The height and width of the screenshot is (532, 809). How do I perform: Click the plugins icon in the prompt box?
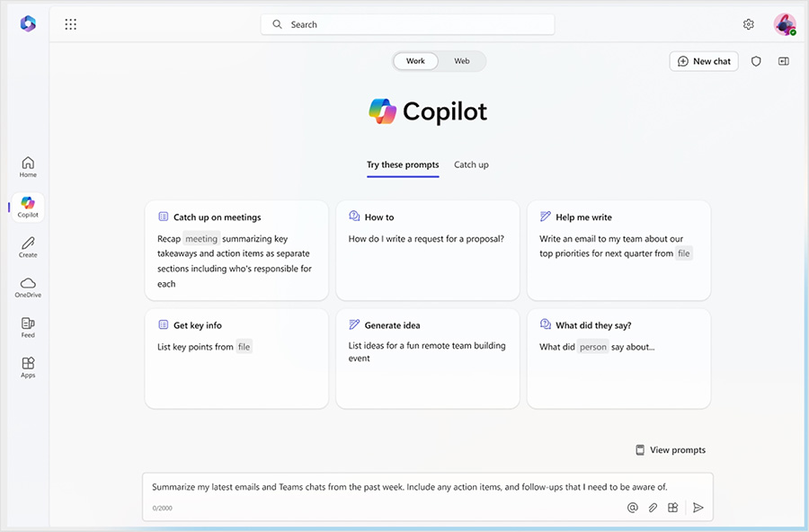[672, 507]
